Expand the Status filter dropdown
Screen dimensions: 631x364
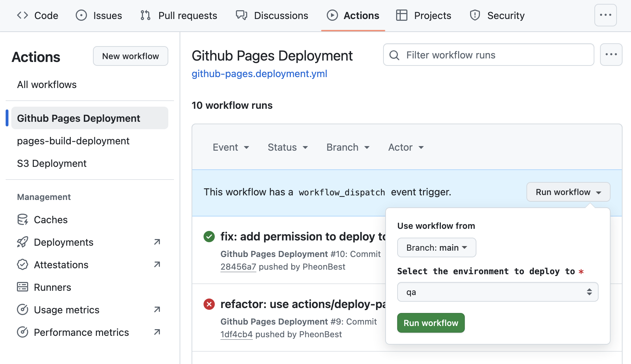288,147
